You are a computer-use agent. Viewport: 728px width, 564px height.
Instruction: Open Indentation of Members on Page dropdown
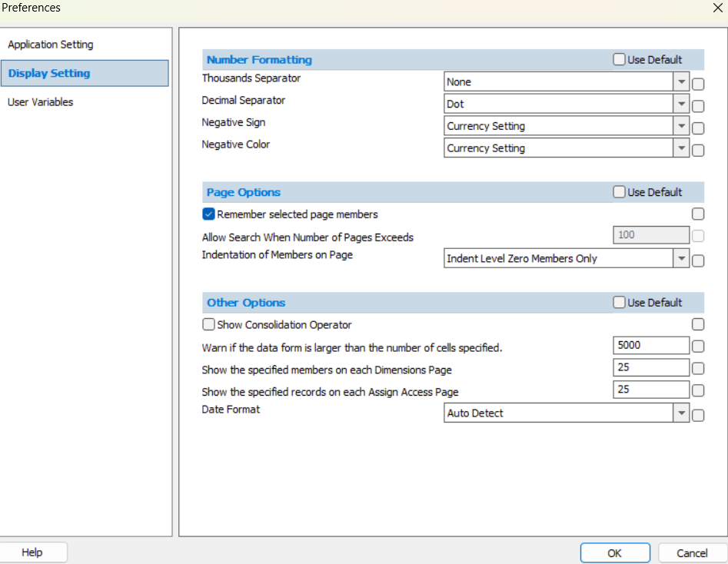pyautogui.click(x=681, y=258)
